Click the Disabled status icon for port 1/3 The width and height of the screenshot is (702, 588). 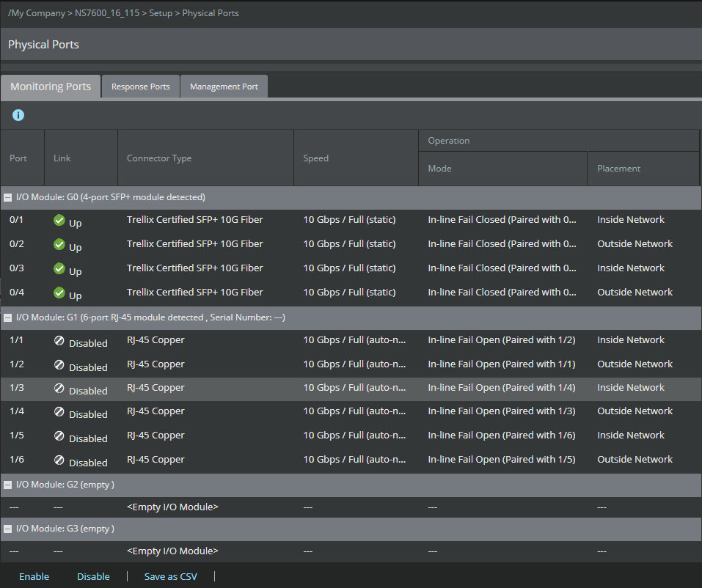[59, 388]
